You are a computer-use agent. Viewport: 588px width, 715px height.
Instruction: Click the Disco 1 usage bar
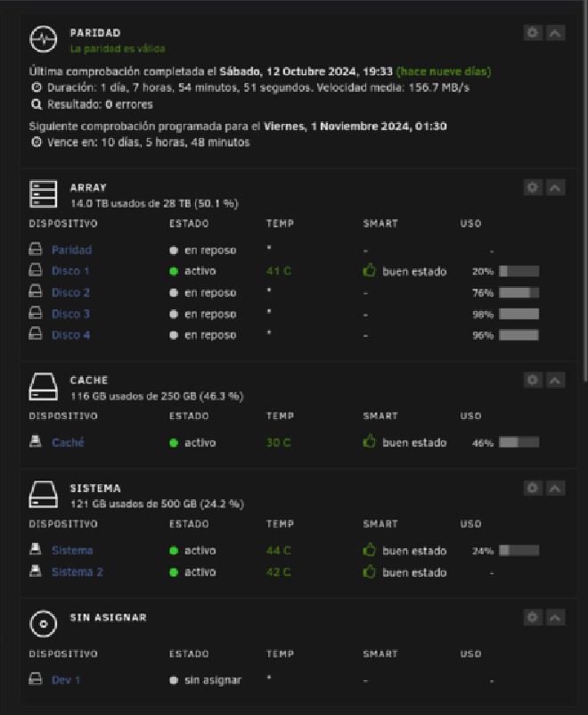tap(519, 271)
